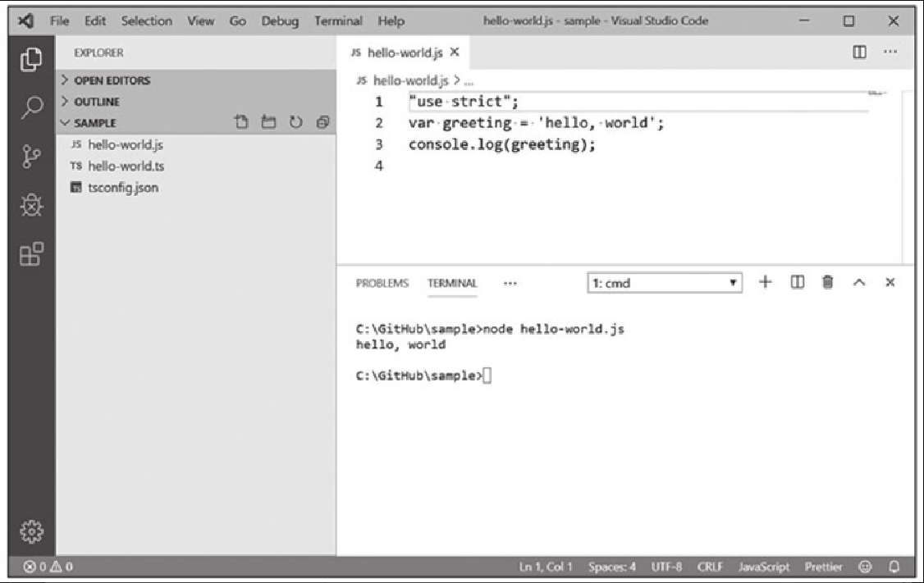Expand the OUTLINE section
Viewport: 924px width, 583px height.
click(x=91, y=102)
